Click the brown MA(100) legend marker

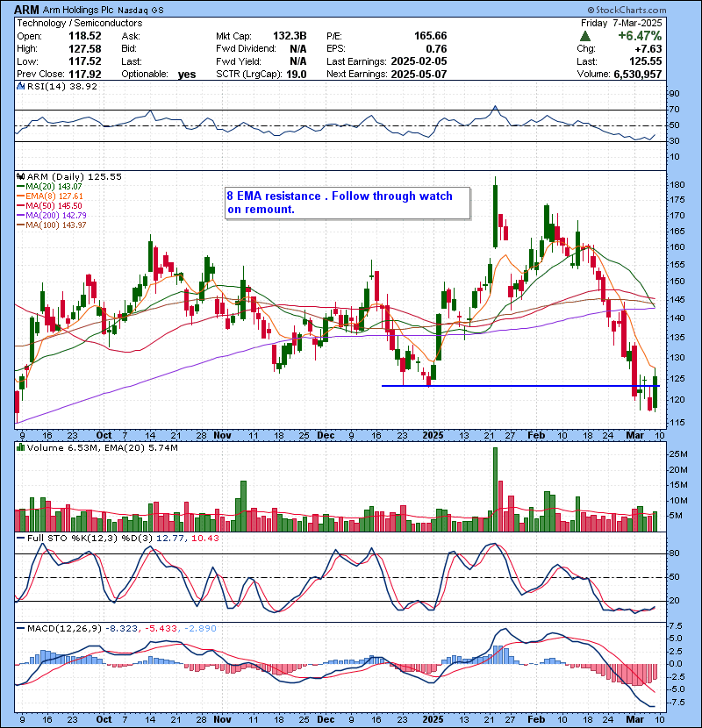tap(20, 225)
